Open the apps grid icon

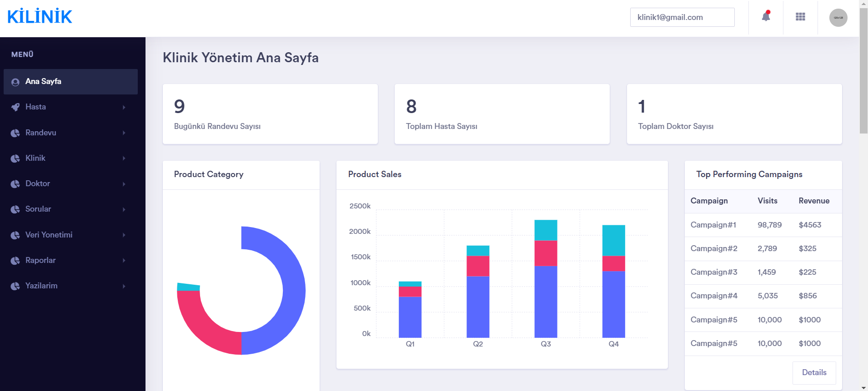click(x=801, y=17)
